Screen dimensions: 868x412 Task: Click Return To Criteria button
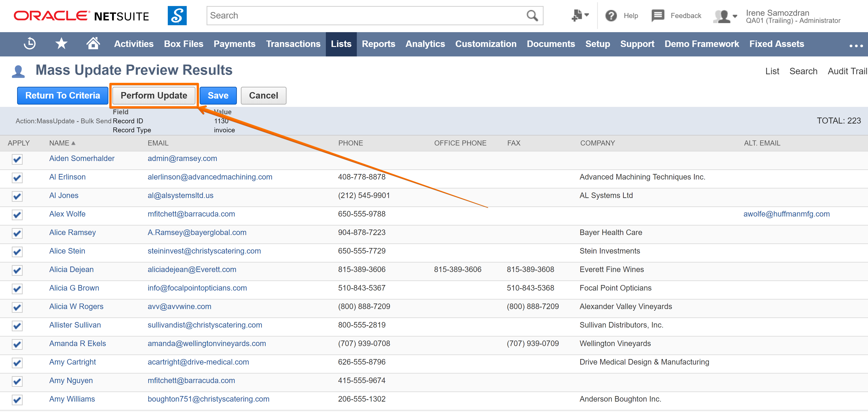pyautogui.click(x=63, y=96)
